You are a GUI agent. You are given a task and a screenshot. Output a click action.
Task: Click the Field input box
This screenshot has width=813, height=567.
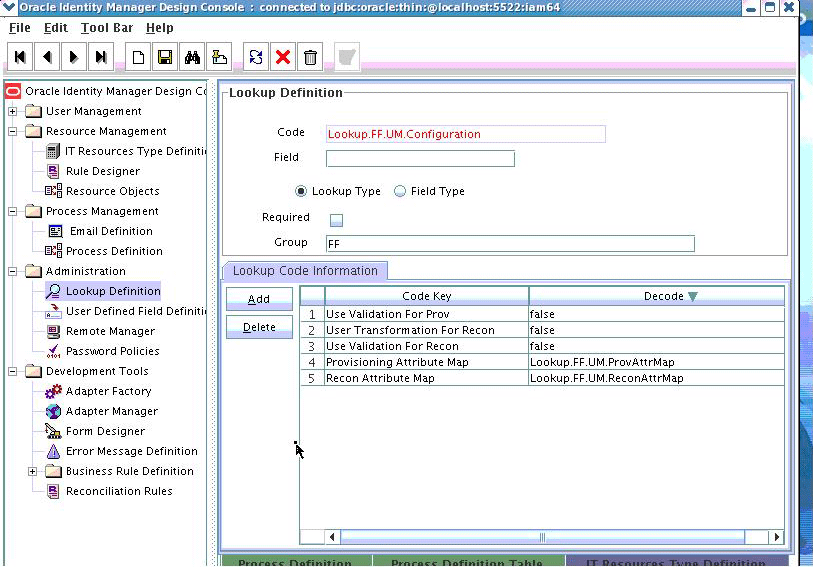pyautogui.click(x=420, y=159)
